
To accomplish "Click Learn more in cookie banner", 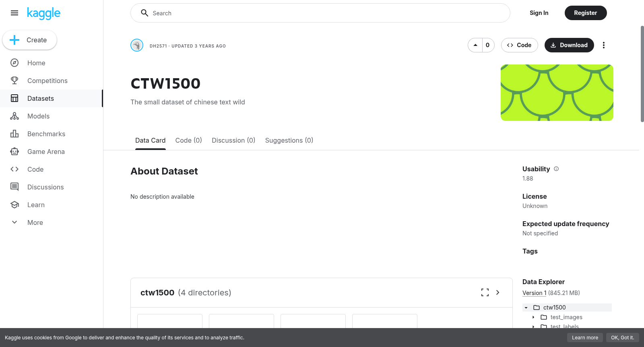I will pyautogui.click(x=585, y=338).
